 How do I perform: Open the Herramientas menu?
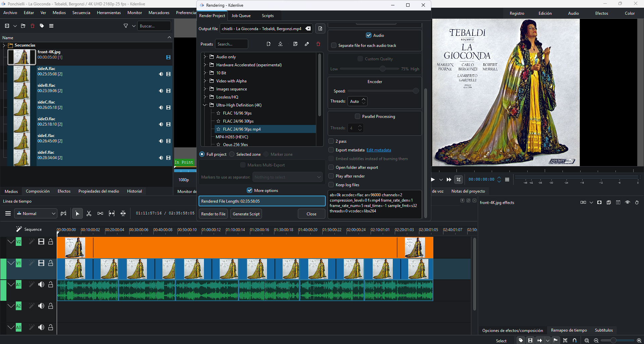109,13
